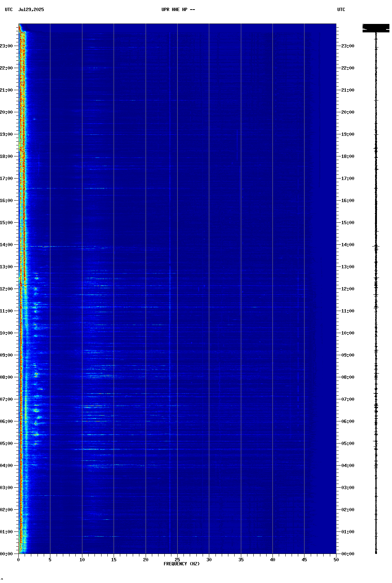Viewport: 392px width, 583px height.
Task: Click the 10 tick on frequency axis
Action: (x=82, y=560)
